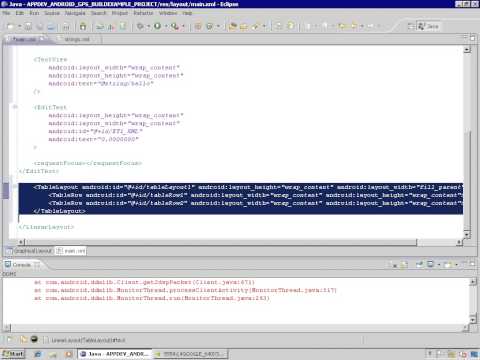Expand the Display Selected Console dropdown
This screenshot has width=480, height=360.
coord(439,265)
